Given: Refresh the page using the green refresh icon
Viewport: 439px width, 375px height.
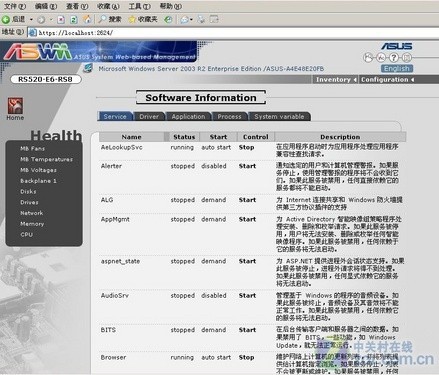Looking at the screenshot, I should coord(74,20).
